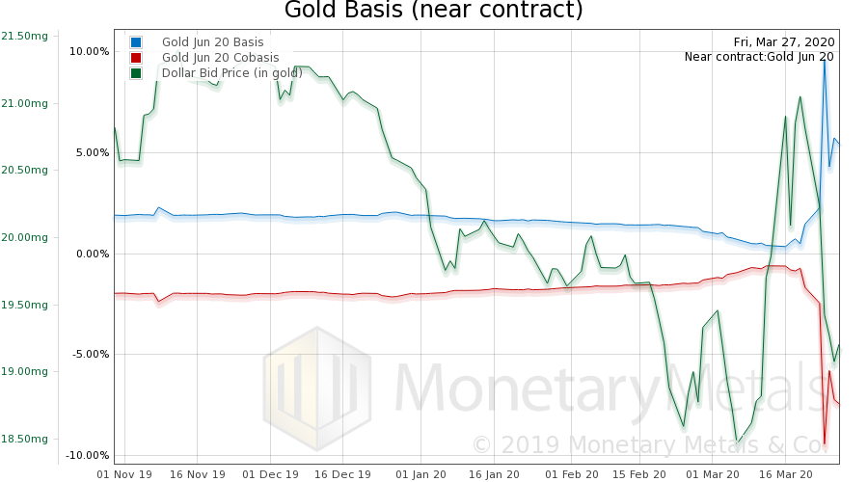Click the "10.00%" percent axis label
Screen dimensions: 868x482
pos(91,51)
